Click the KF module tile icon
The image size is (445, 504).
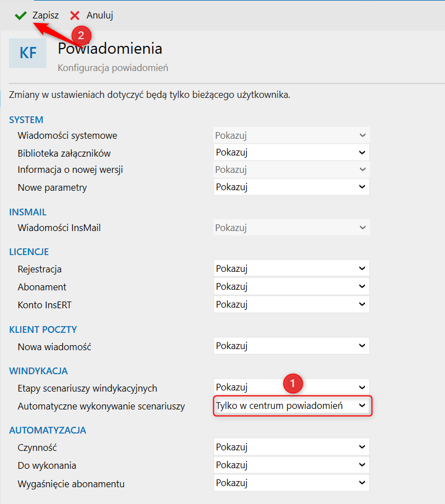click(x=27, y=53)
